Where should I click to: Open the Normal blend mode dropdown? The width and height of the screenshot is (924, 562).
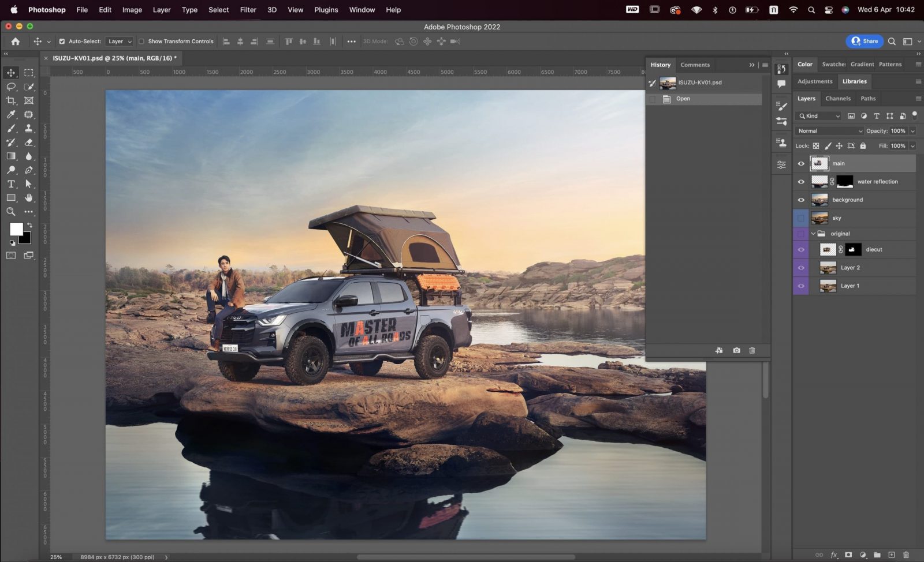[829, 131]
